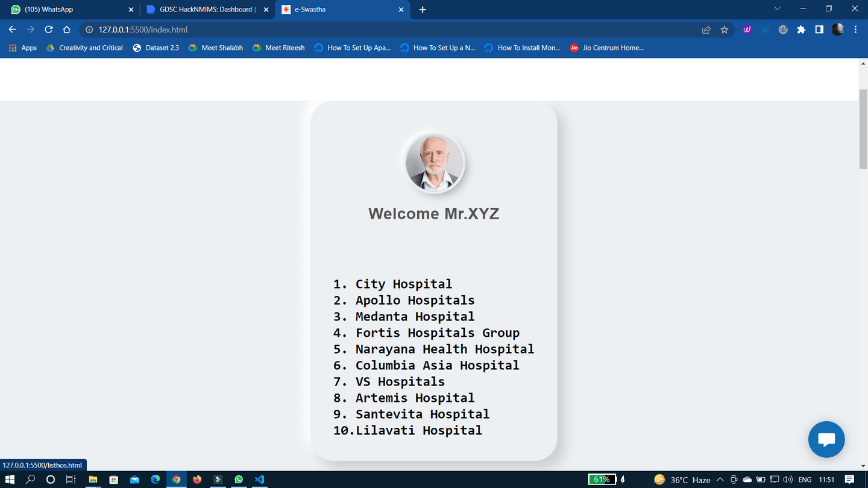Open the volume control icon
The image size is (868, 488).
tap(787, 480)
